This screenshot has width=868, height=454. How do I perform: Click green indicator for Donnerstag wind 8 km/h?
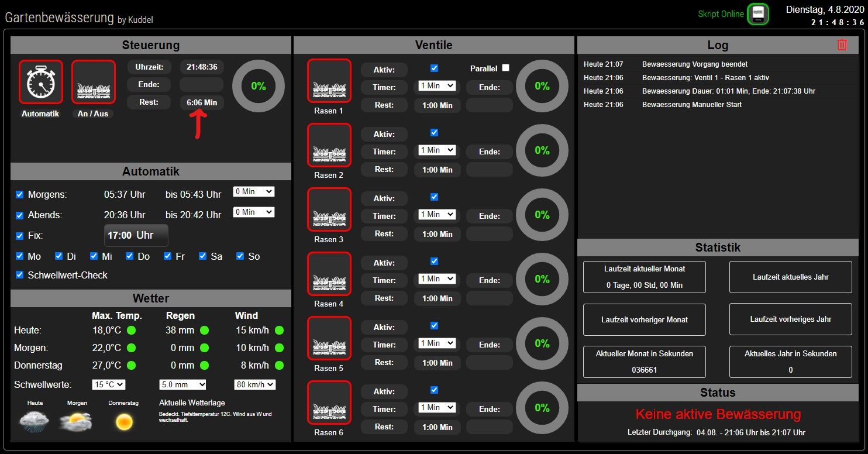point(280,366)
